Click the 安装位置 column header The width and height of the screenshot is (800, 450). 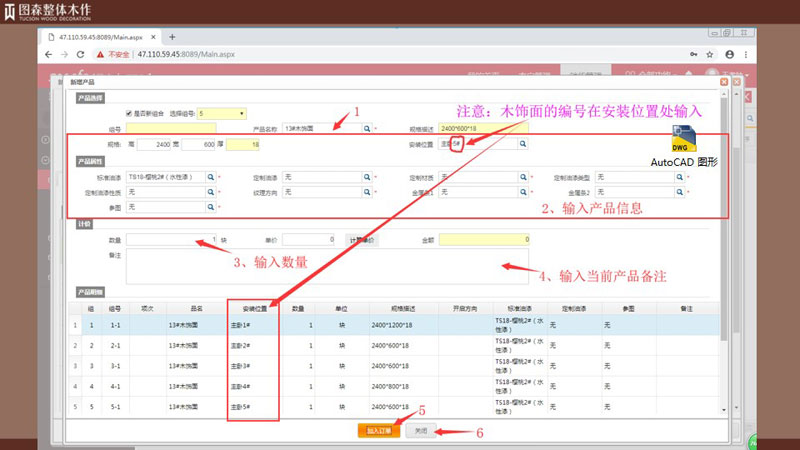pyautogui.click(x=252, y=308)
